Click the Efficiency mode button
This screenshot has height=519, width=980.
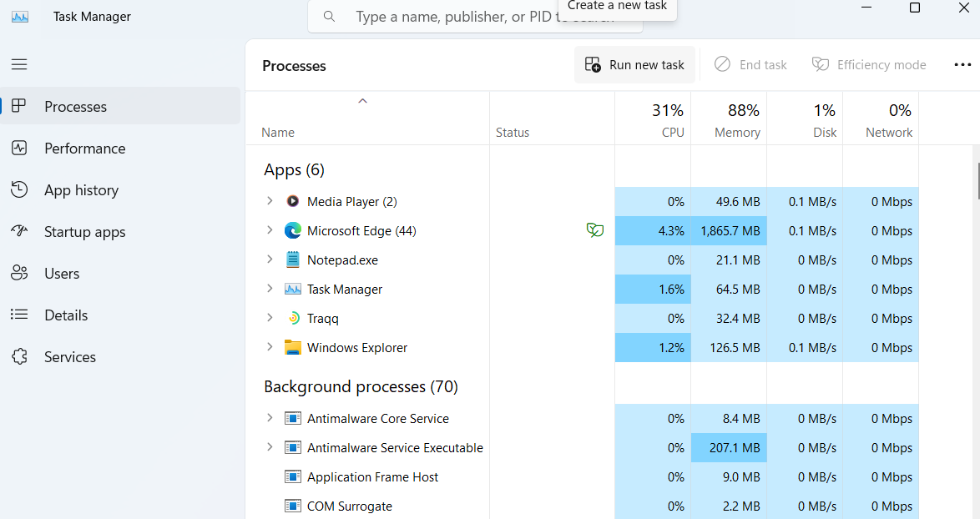pyautogui.click(x=869, y=65)
